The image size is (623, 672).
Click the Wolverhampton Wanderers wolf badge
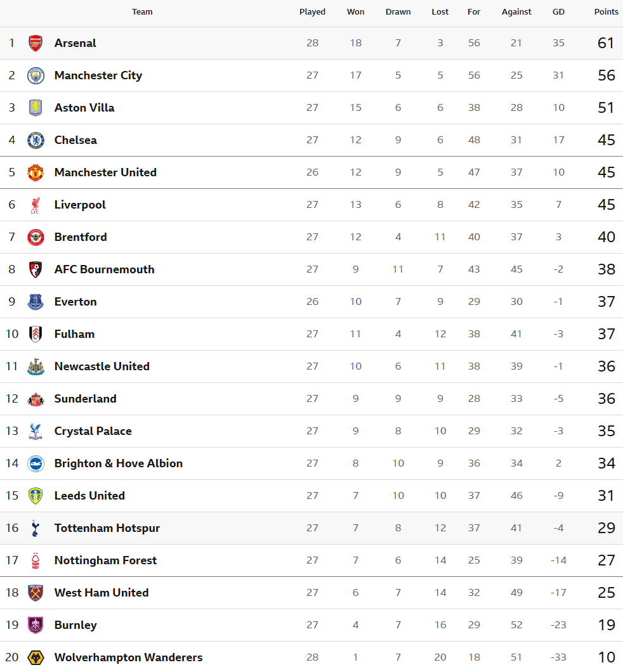tap(36, 657)
